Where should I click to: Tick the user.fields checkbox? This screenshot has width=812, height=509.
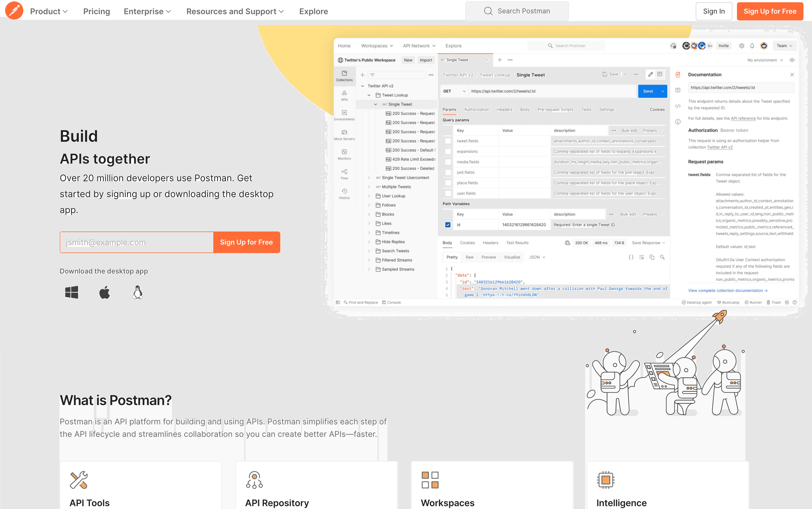click(448, 193)
